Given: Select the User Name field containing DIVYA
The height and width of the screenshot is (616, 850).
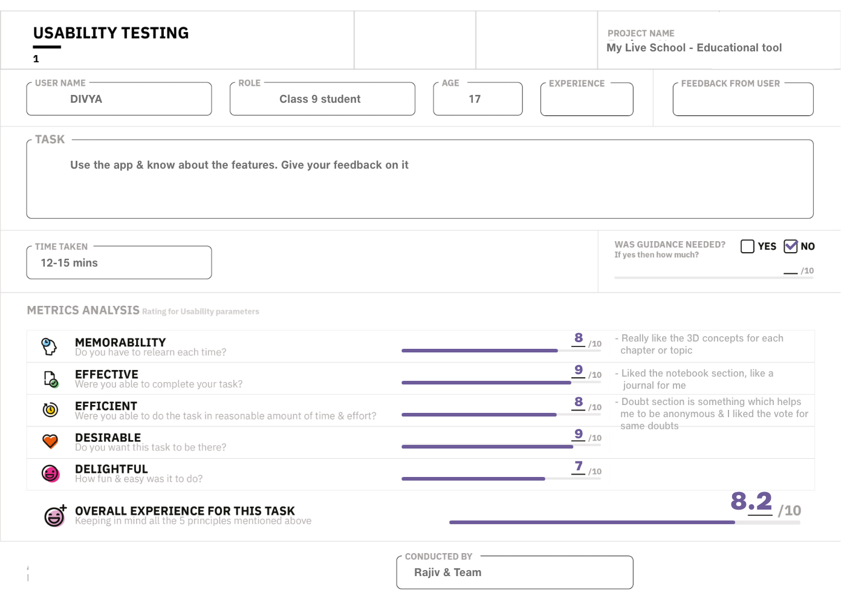Looking at the screenshot, I should [119, 99].
